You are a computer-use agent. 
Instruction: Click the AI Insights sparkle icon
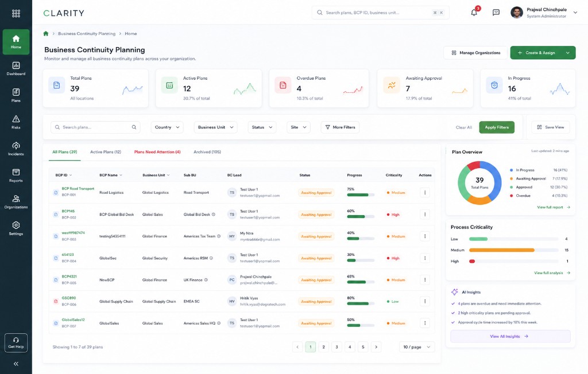coord(455,292)
